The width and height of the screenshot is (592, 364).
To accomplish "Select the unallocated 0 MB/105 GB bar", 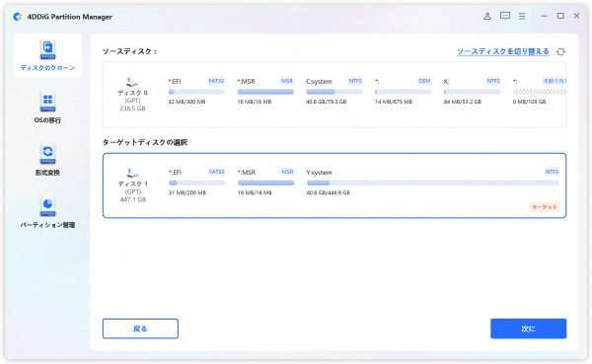I will point(539,92).
